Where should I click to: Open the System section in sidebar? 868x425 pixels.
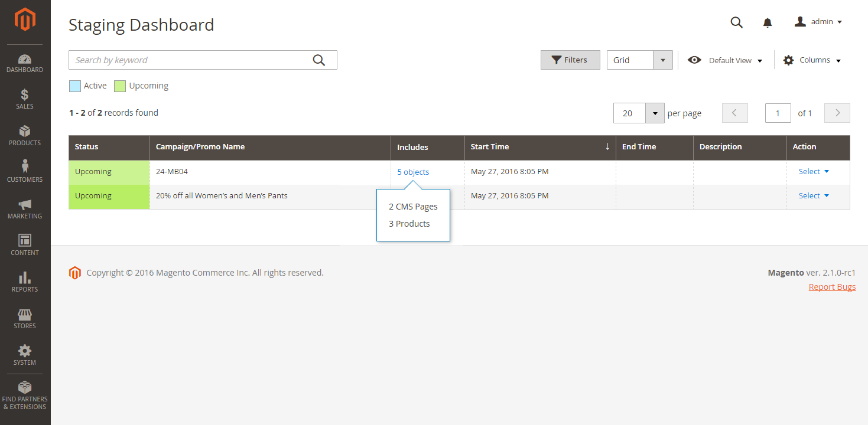point(24,355)
